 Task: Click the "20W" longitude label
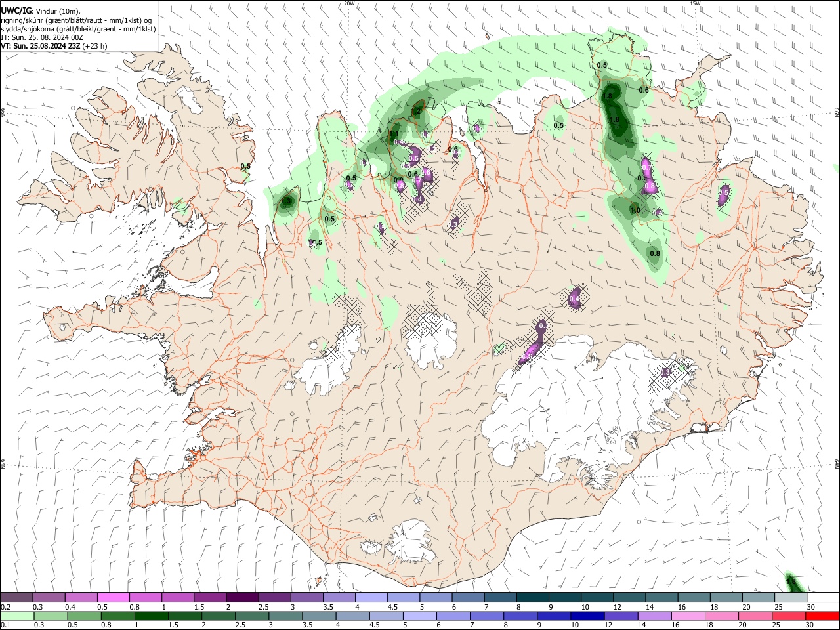349,3
